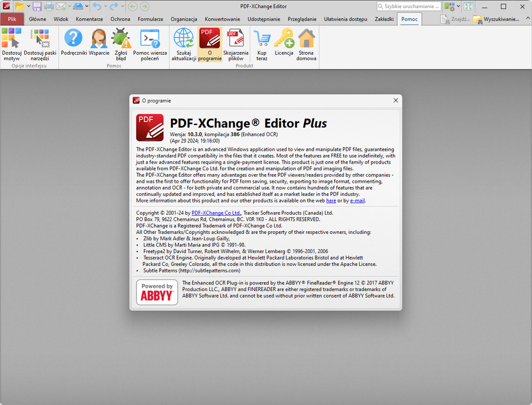532x405 pixels.
Task: Open the Udostępnianie tab
Action: 263,19
